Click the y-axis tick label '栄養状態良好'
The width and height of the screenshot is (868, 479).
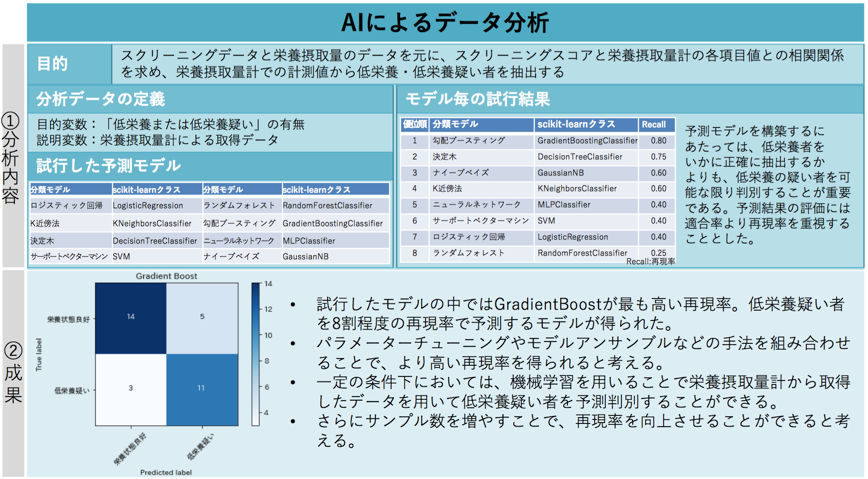pos(68,319)
